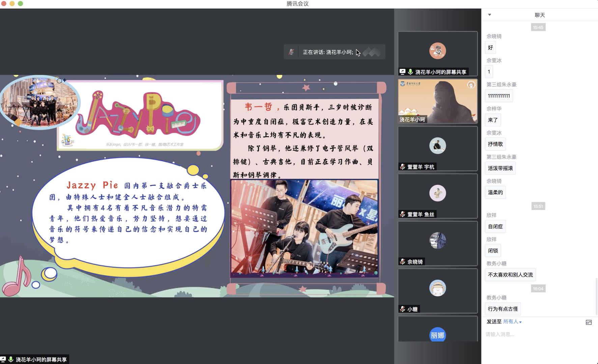The width and height of the screenshot is (598, 364).
Task: Click the 15:45 timestamp in chat
Action: [538, 27]
